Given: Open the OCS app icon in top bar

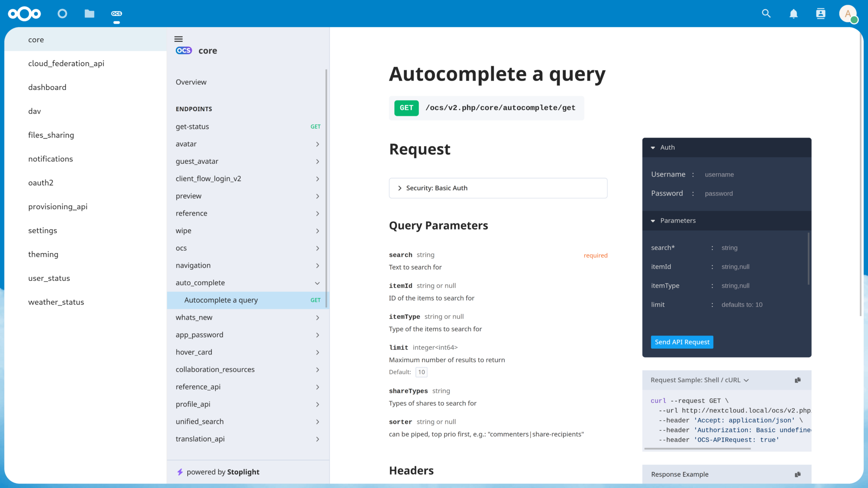Looking at the screenshot, I should tap(117, 14).
